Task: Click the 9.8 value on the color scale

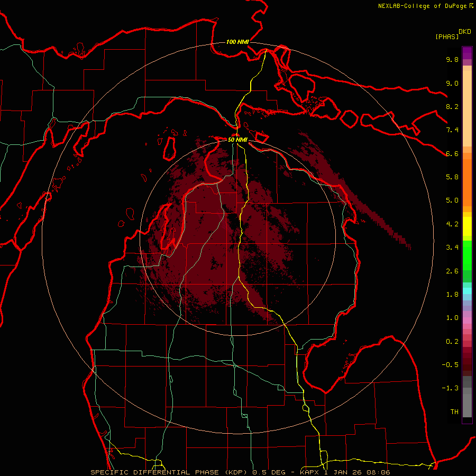Action: click(x=452, y=60)
